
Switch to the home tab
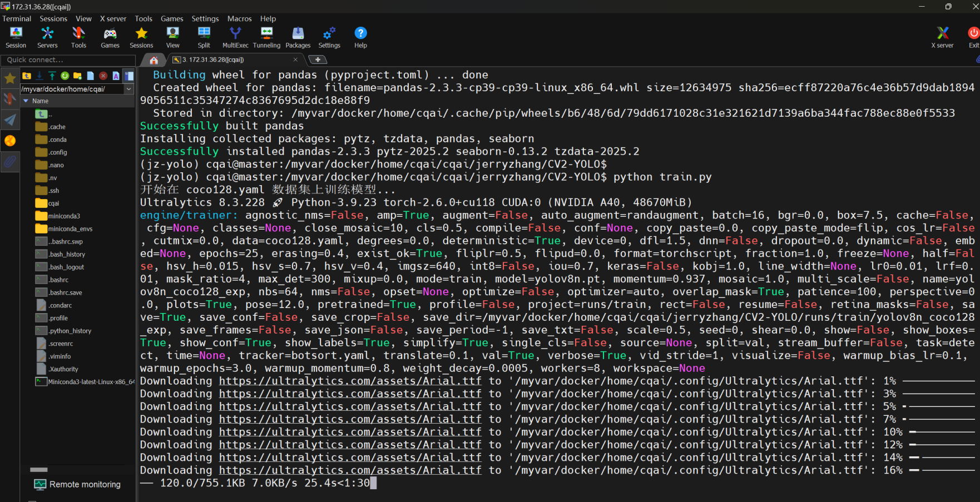(x=154, y=60)
